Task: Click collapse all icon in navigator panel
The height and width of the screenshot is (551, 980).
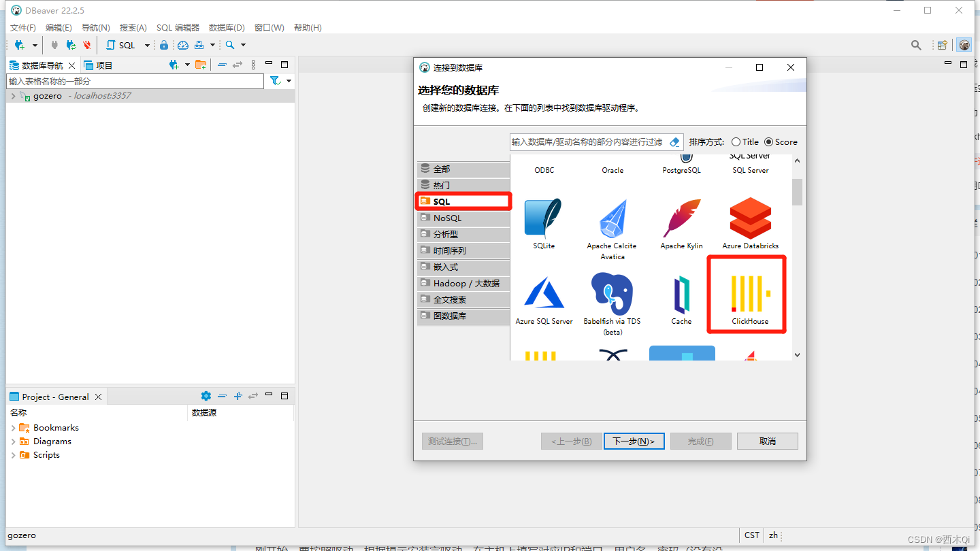Action: (222, 65)
